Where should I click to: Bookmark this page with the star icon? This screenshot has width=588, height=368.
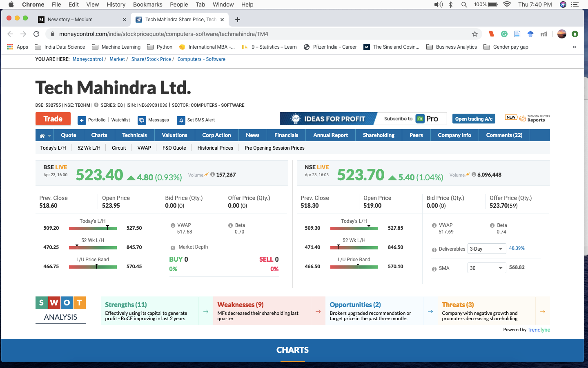(x=474, y=34)
